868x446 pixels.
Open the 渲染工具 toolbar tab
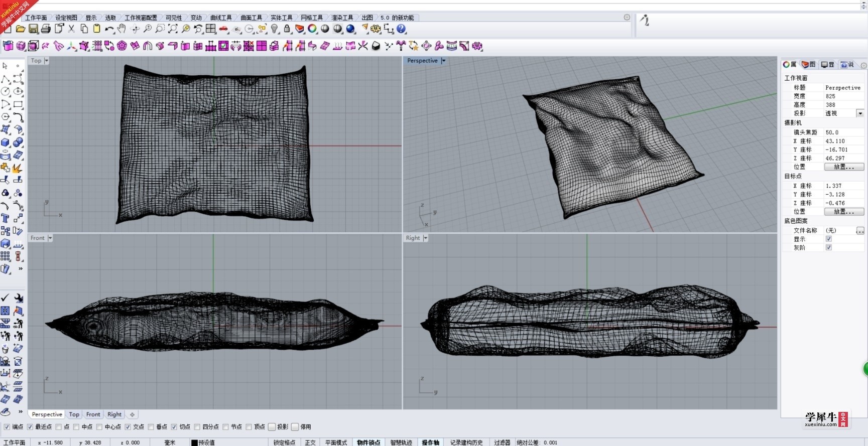pyautogui.click(x=342, y=18)
